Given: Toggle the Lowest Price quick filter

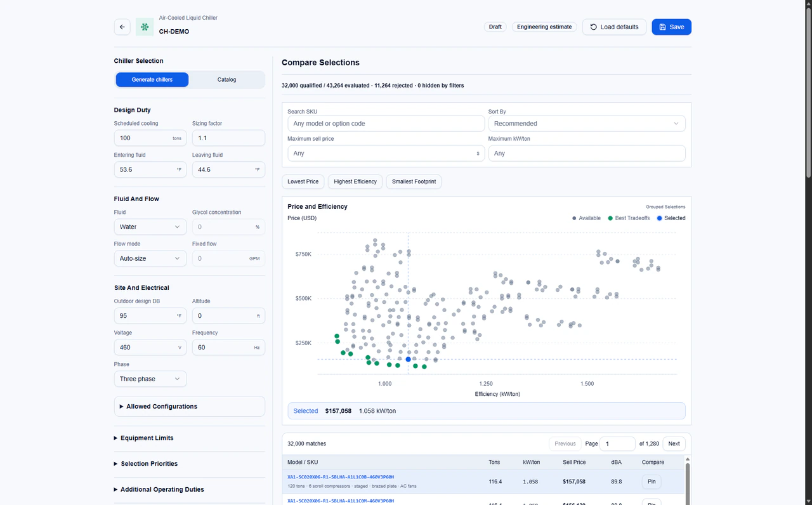Looking at the screenshot, I should point(303,181).
